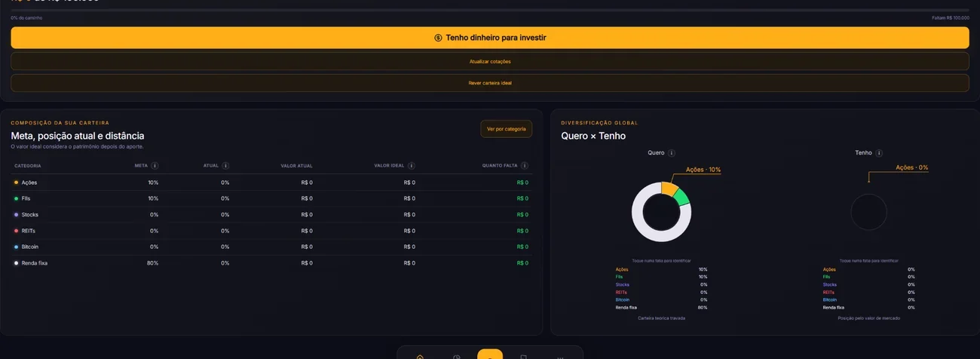
Task: Click the info icon next to QUANTO FALTA
Action: click(x=524, y=166)
